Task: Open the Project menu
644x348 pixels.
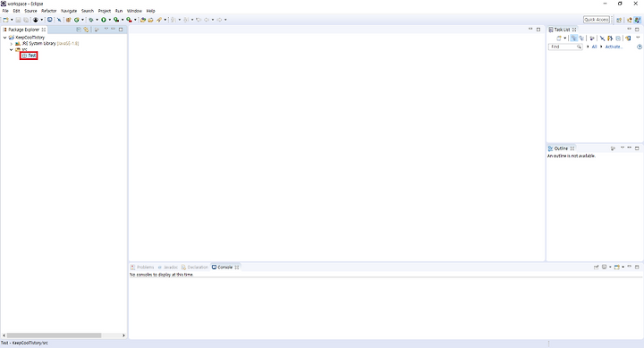Action: pyautogui.click(x=105, y=11)
